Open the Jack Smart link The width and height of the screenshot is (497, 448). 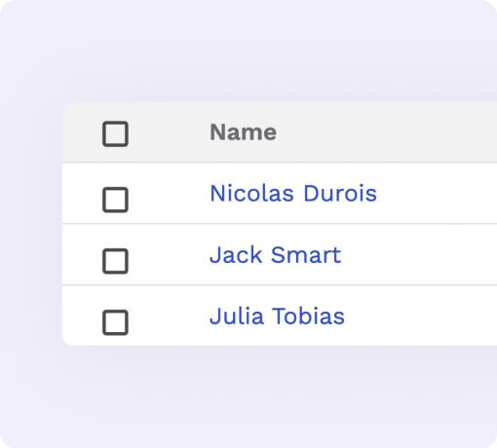(276, 255)
